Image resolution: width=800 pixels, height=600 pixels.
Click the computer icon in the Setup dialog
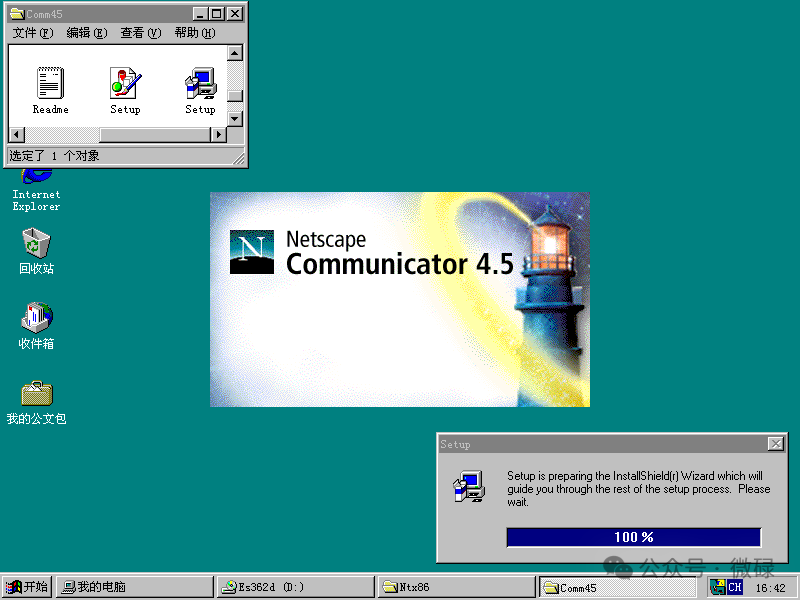(x=466, y=487)
